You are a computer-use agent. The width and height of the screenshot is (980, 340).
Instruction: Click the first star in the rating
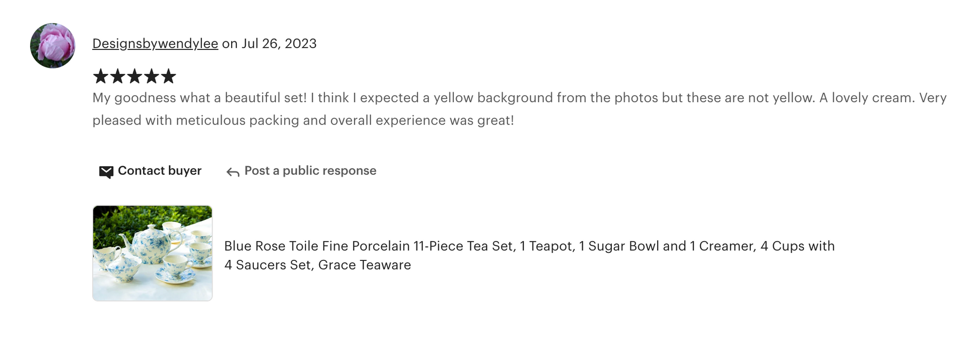pyautogui.click(x=101, y=77)
